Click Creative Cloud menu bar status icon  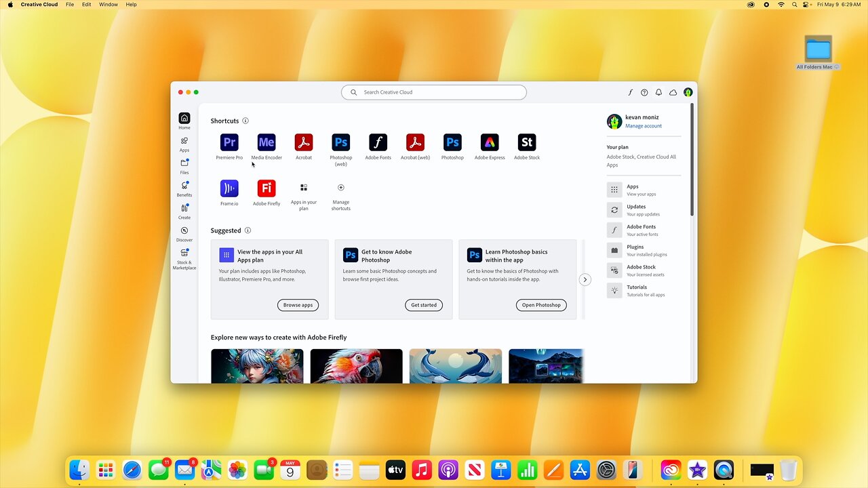[751, 5]
